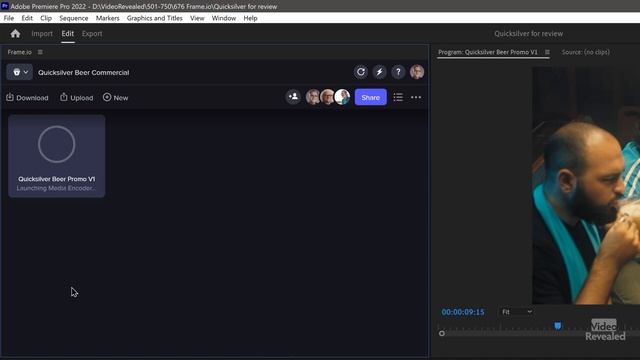Open the Sequence menu
Image resolution: width=640 pixels, height=360 pixels.
[73, 18]
